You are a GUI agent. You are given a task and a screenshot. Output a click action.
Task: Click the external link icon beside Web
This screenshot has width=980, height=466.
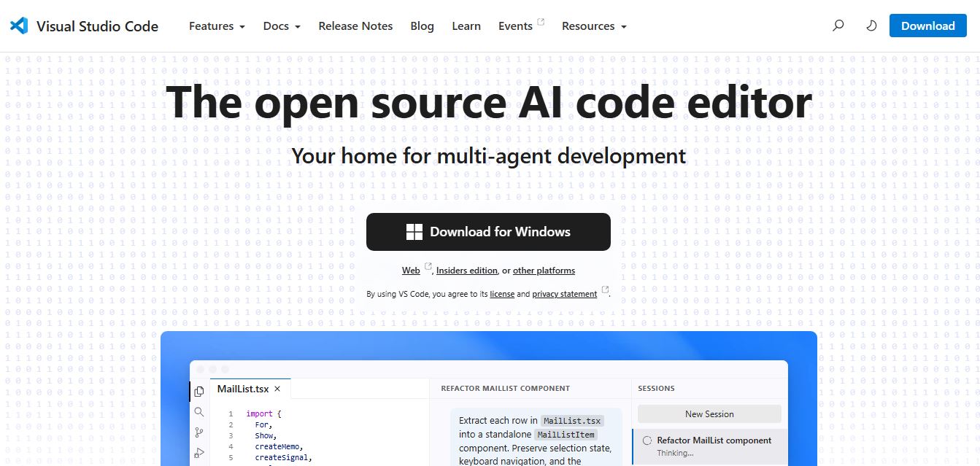pyautogui.click(x=428, y=267)
